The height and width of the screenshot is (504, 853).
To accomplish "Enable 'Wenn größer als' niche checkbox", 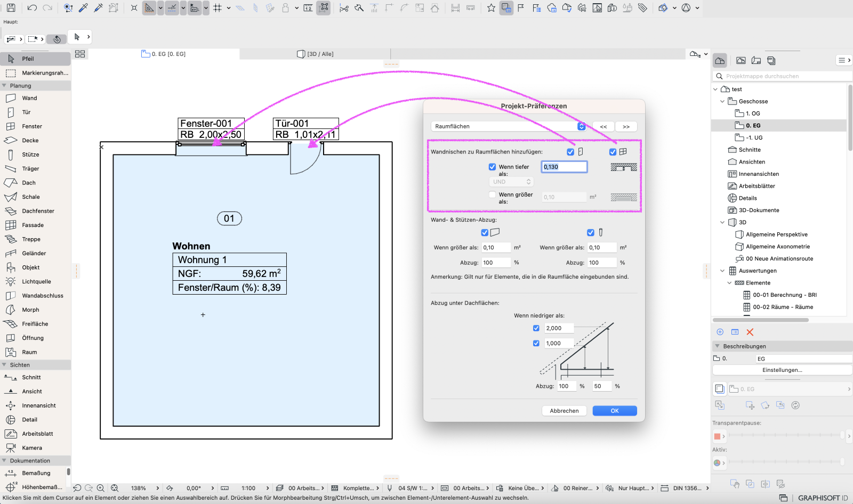I will click(x=492, y=194).
